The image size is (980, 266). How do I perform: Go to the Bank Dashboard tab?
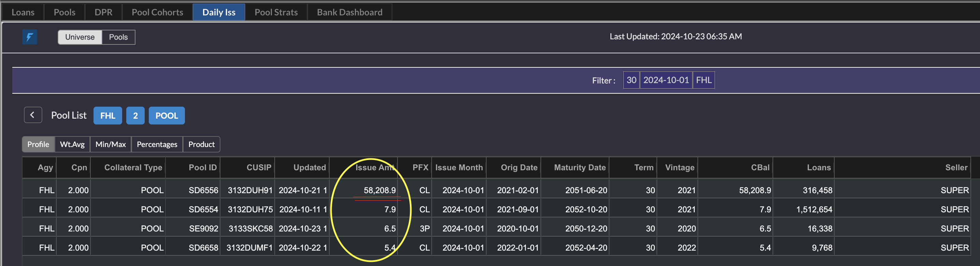click(349, 12)
